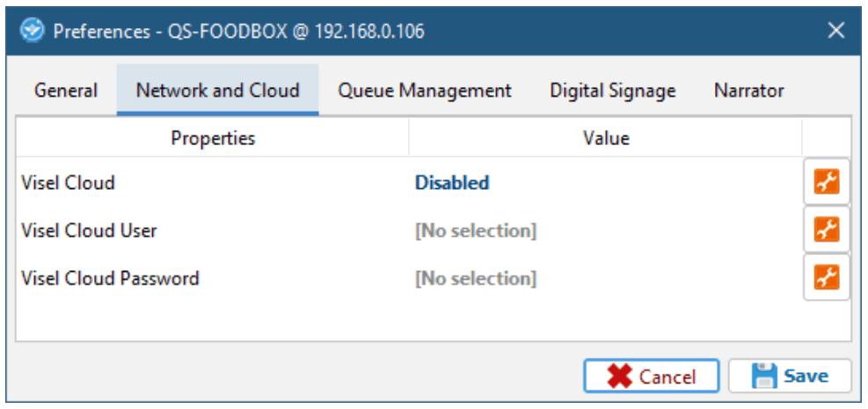Select the Network and Cloud tab
The image size is (868, 409).
click(217, 91)
